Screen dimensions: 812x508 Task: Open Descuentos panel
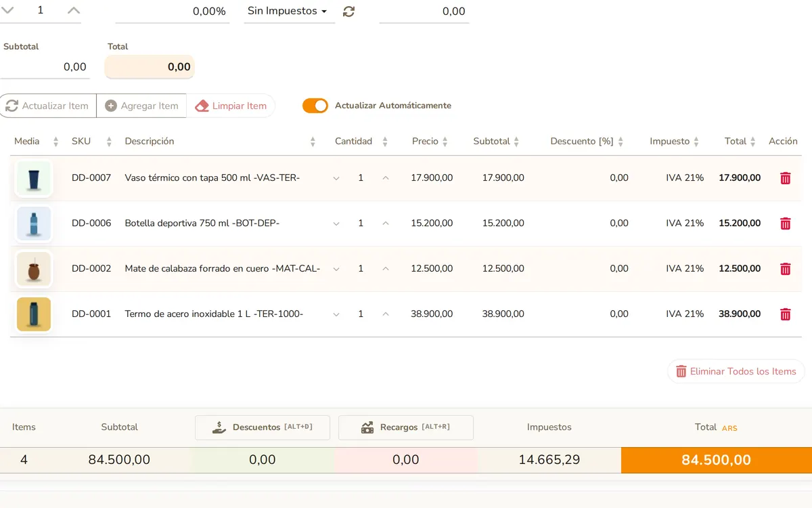(x=263, y=427)
